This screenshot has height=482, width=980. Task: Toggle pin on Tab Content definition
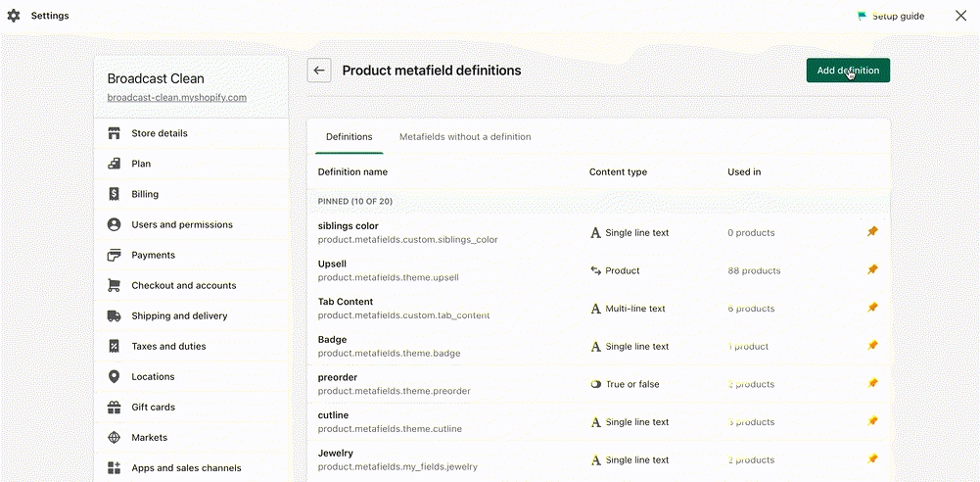[x=872, y=308]
